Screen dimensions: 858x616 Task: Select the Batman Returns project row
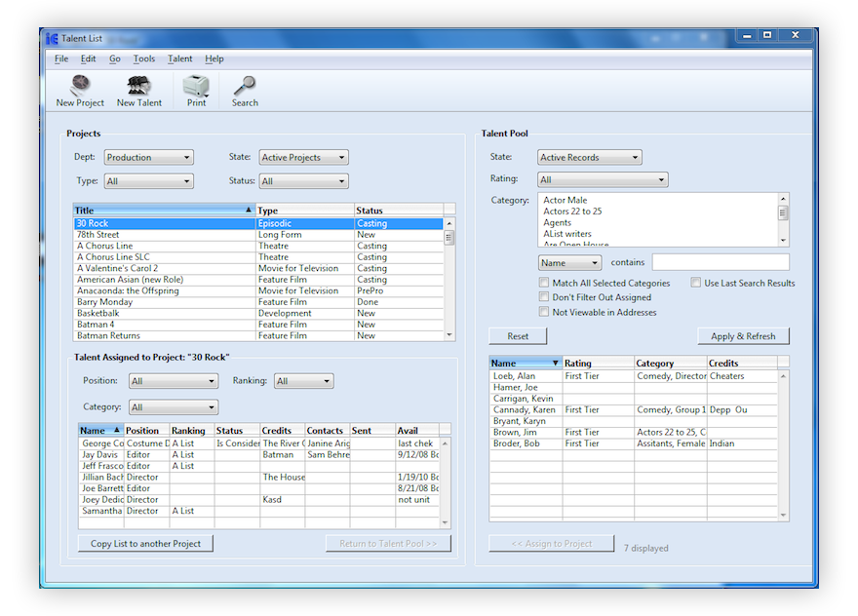[x=258, y=335]
